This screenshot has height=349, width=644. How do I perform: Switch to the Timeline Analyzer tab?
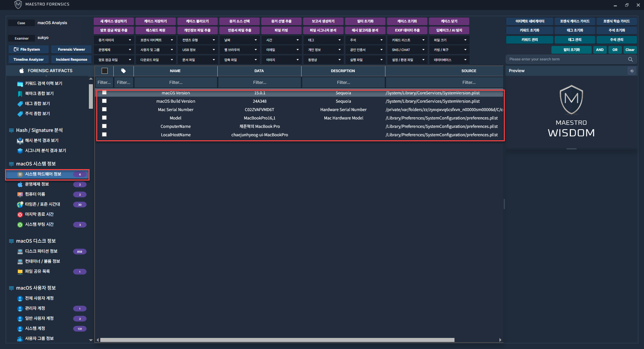tap(29, 59)
